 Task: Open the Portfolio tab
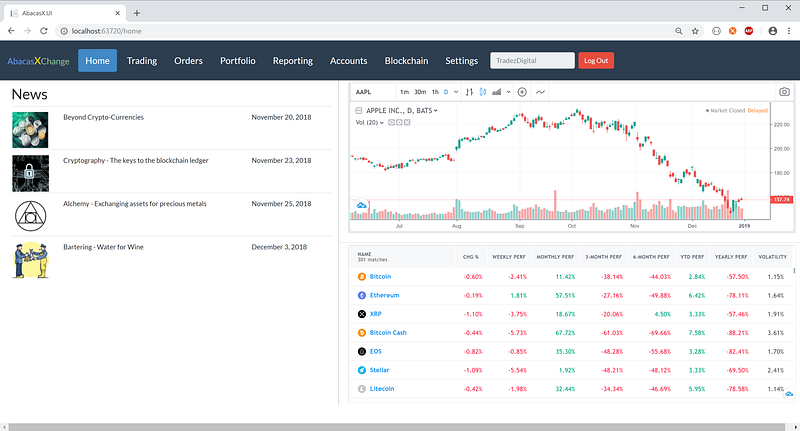pyautogui.click(x=238, y=61)
